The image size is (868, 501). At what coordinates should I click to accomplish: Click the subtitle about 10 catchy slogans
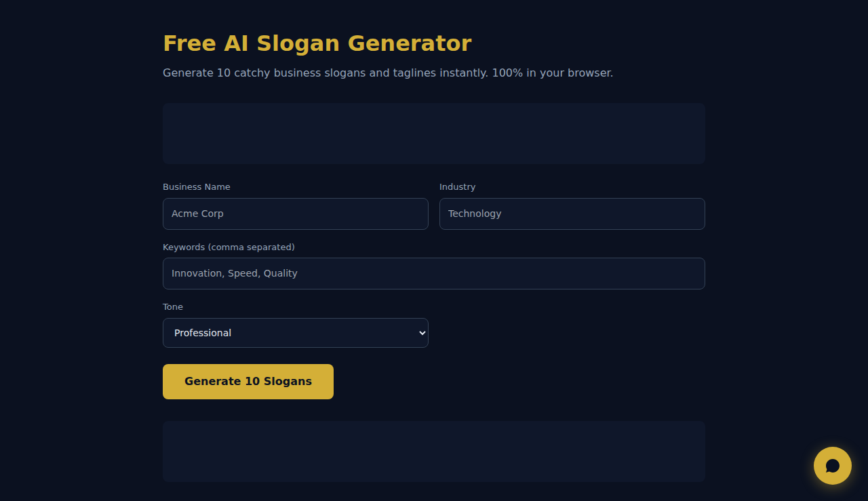point(388,73)
